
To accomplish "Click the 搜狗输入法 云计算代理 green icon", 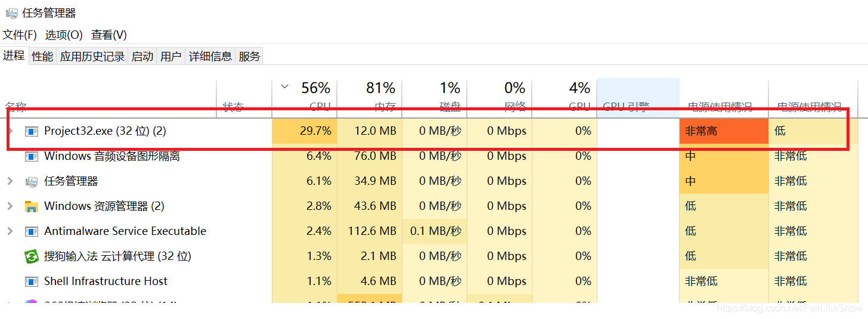I will 32,256.
